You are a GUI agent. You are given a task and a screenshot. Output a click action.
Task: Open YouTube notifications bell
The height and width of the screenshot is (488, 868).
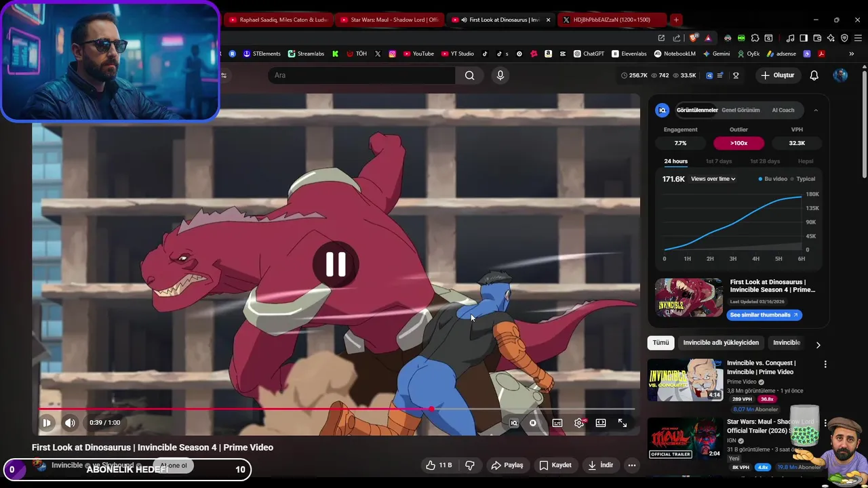click(814, 75)
